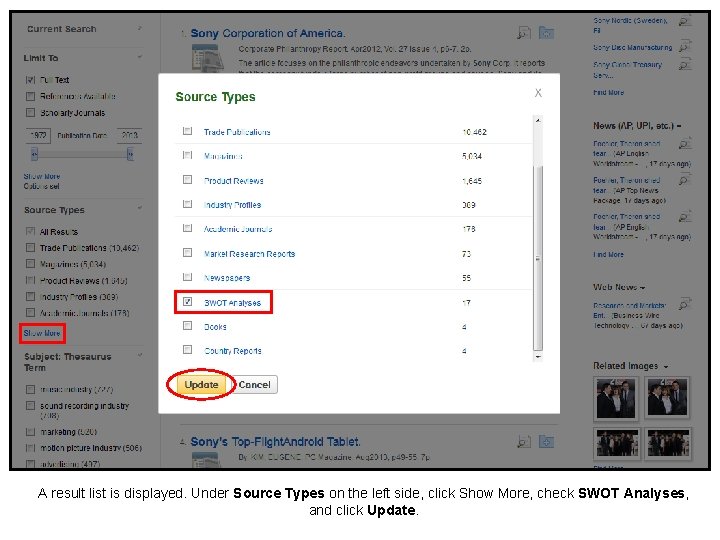Click the publication date start year field
Image resolution: width=720 pixels, height=540 pixels.
click(x=38, y=135)
